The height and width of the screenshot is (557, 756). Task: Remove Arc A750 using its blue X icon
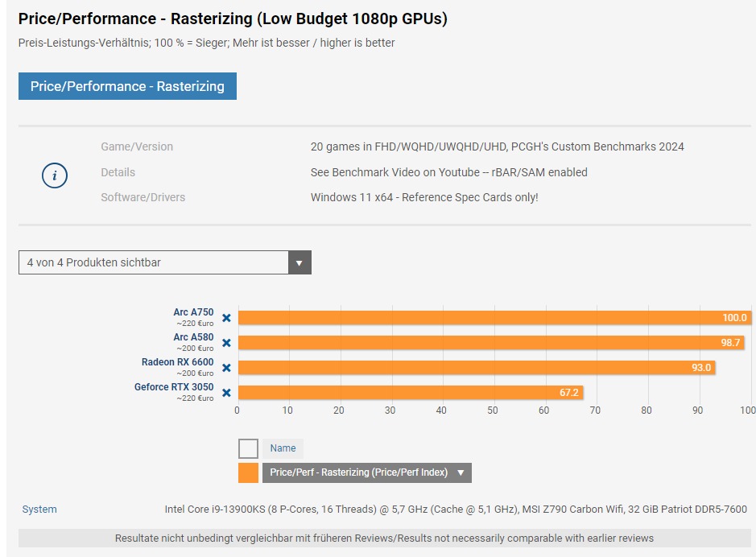(x=226, y=318)
